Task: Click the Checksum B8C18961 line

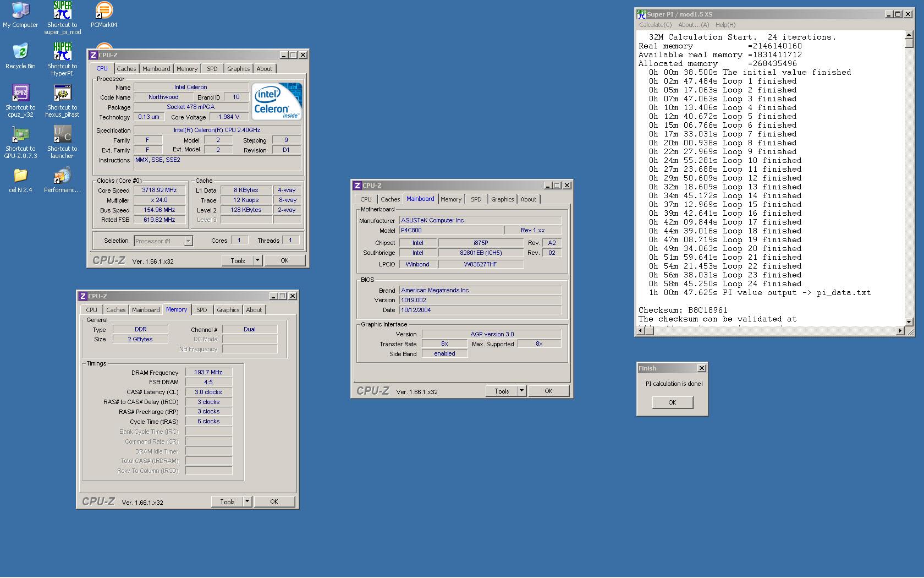Action: (x=683, y=310)
